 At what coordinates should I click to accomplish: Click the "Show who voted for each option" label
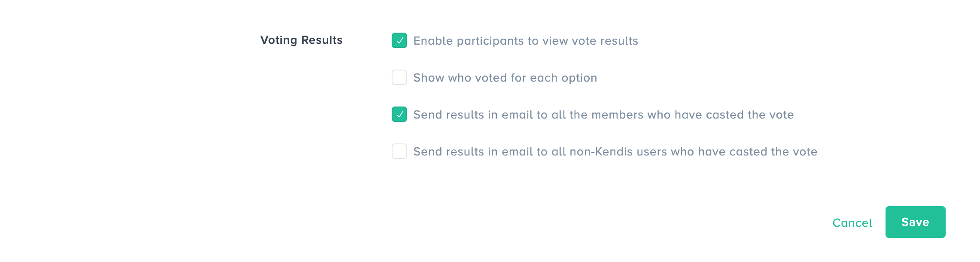pyautogui.click(x=505, y=78)
